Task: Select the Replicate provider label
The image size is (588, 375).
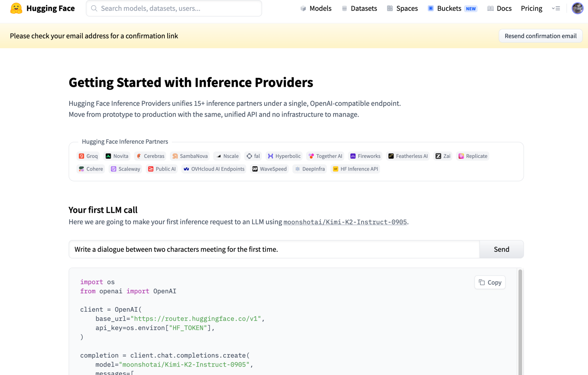Action: click(x=477, y=156)
